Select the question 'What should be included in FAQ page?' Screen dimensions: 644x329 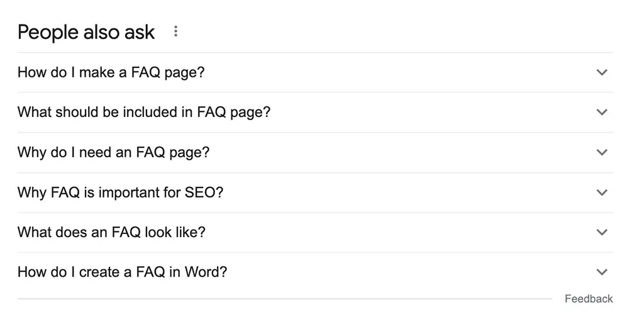coord(144,112)
